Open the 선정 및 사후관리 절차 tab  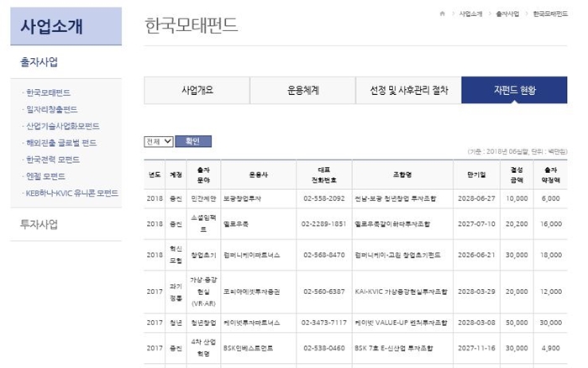tap(408, 90)
